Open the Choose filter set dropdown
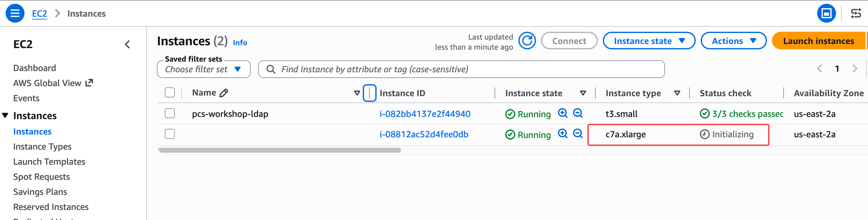The image size is (868, 220). [x=204, y=69]
